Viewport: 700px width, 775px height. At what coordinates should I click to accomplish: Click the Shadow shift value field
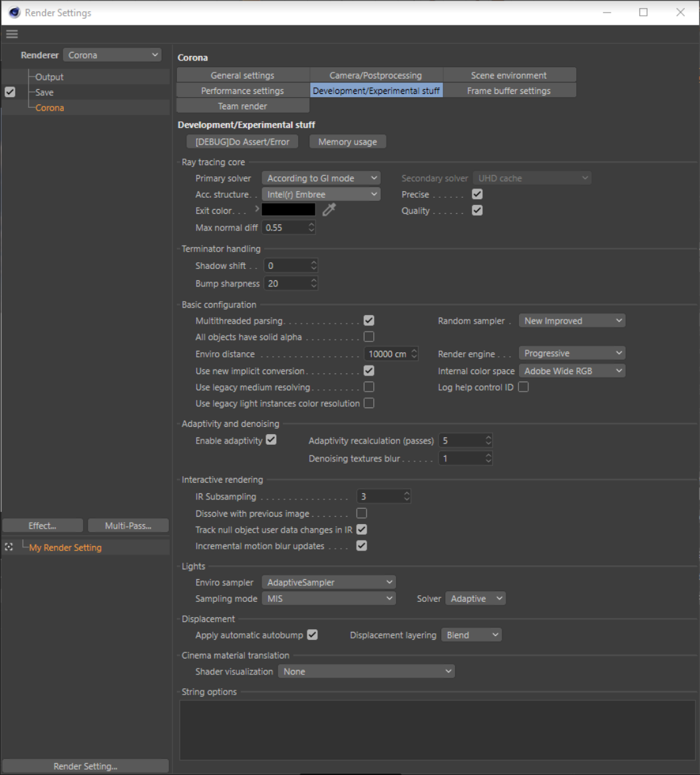[291, 266]
